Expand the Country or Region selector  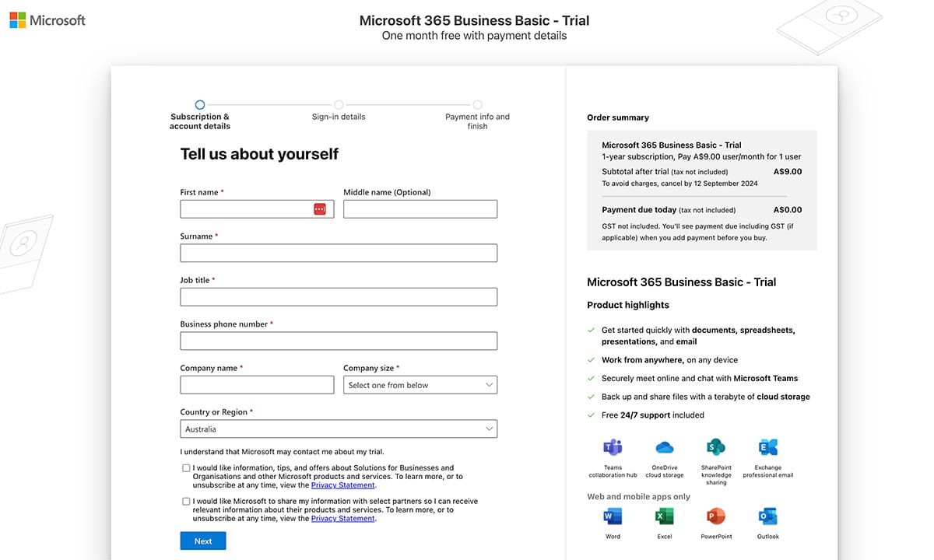(338, 429)
